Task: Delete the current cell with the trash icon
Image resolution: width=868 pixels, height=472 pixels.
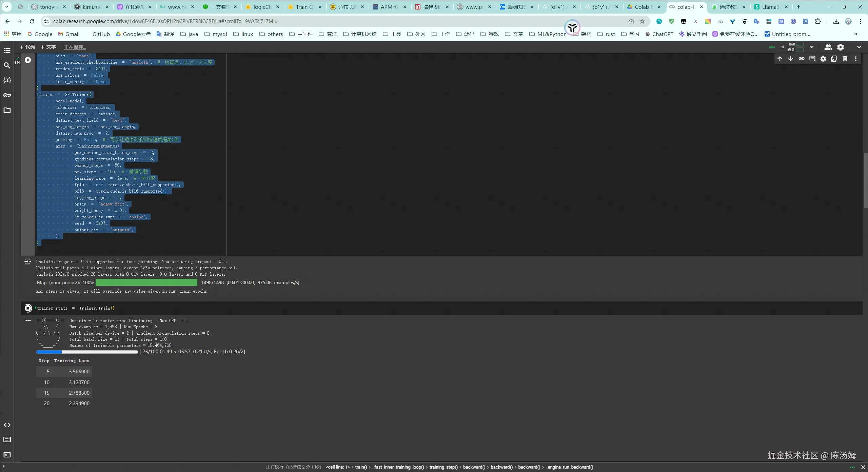Action: pos(845,58)
